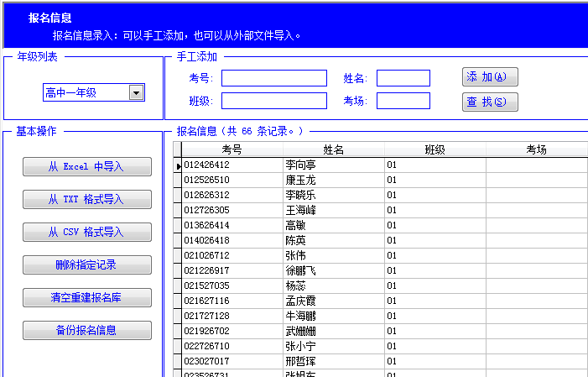The image size is (588, 377).
Task: Click the 姓名 column header
Action: [x=333, y=149]
